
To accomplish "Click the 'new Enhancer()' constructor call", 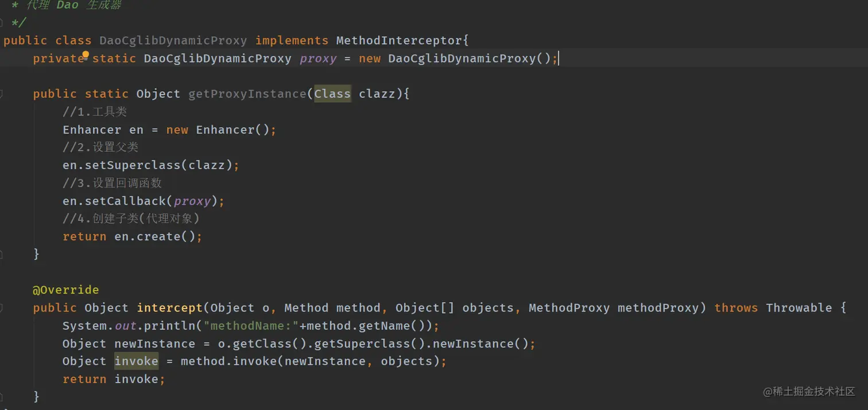I will pyautogui.click(x=218, y=130).
